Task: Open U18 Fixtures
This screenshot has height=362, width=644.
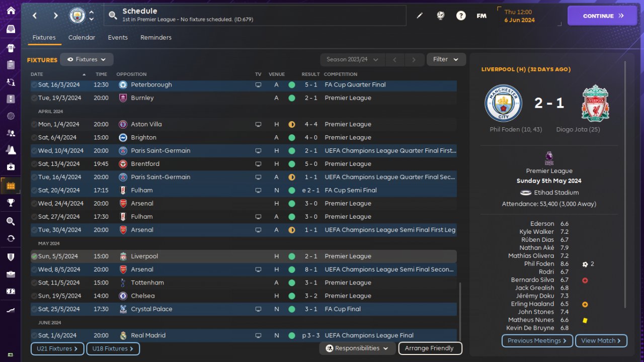Action: (113, 348)
